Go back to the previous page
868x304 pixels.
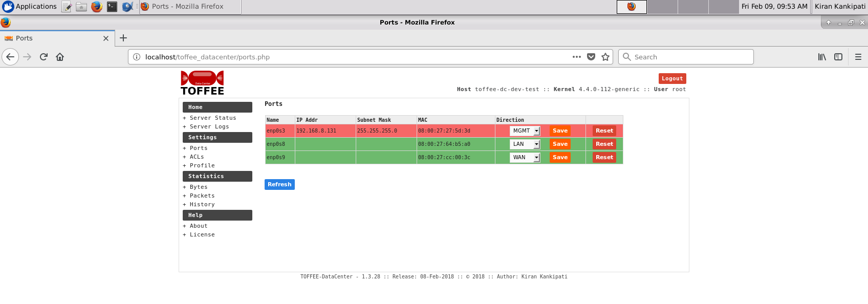pos(10,57)
